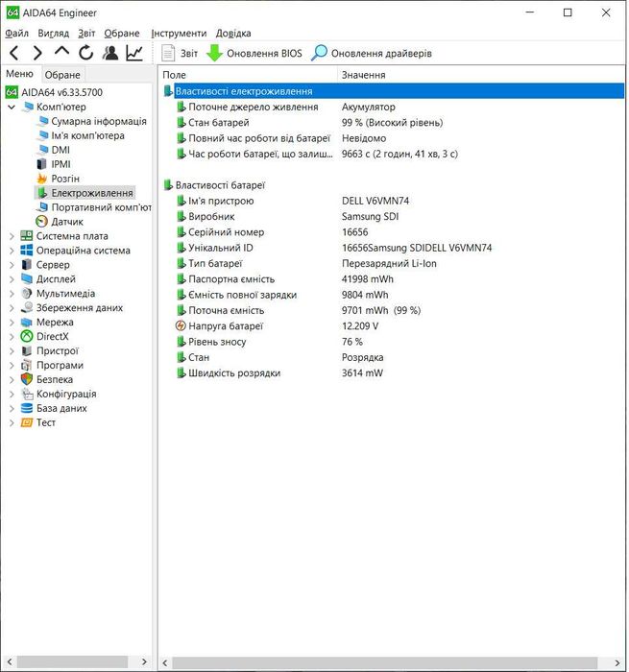The image size is (629, 672).
Task: Select Сумарна інформація tree item
Action: 99,121
